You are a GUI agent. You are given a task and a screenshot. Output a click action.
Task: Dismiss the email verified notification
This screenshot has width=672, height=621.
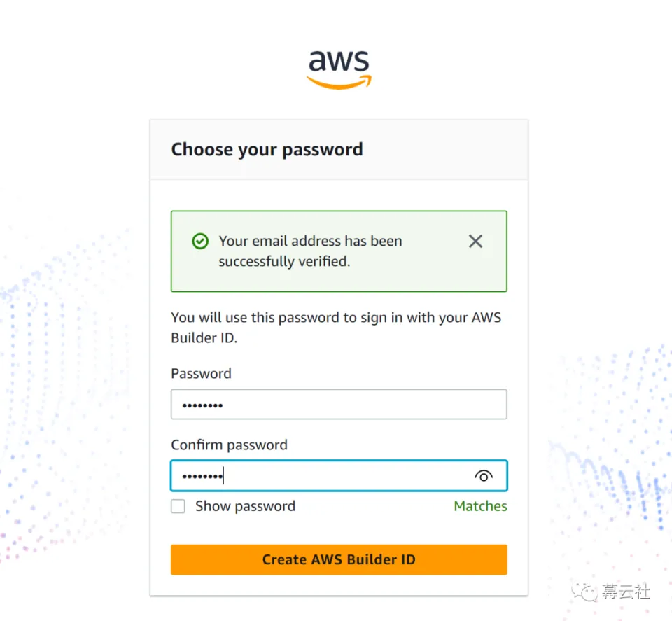(475, 242)
